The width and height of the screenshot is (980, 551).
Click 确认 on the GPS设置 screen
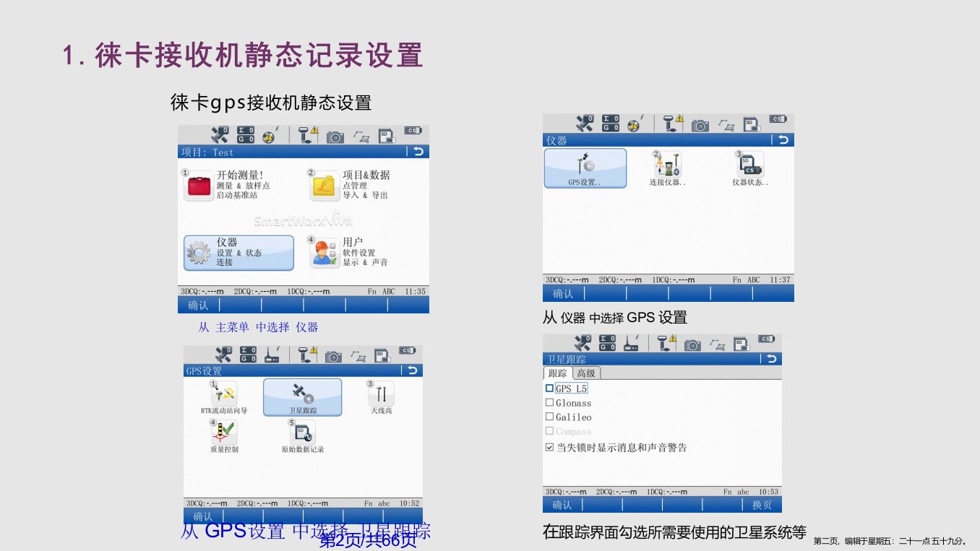203,516
